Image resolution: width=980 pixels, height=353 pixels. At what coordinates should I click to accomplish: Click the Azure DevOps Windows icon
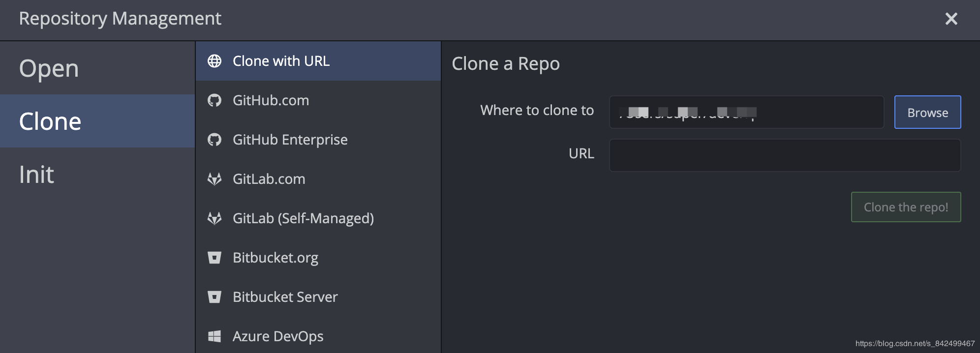point(214,336)
